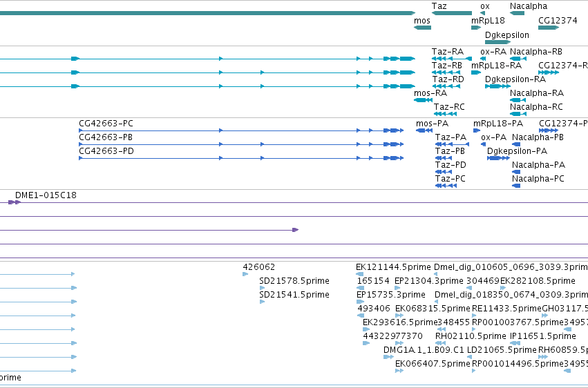
Task: Click the Taz-RA transcript label
Action: click(x=447, y=51)
